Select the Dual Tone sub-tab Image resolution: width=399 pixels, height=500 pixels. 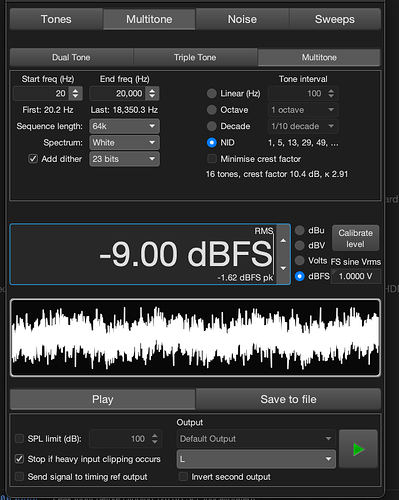click(71, 57)
